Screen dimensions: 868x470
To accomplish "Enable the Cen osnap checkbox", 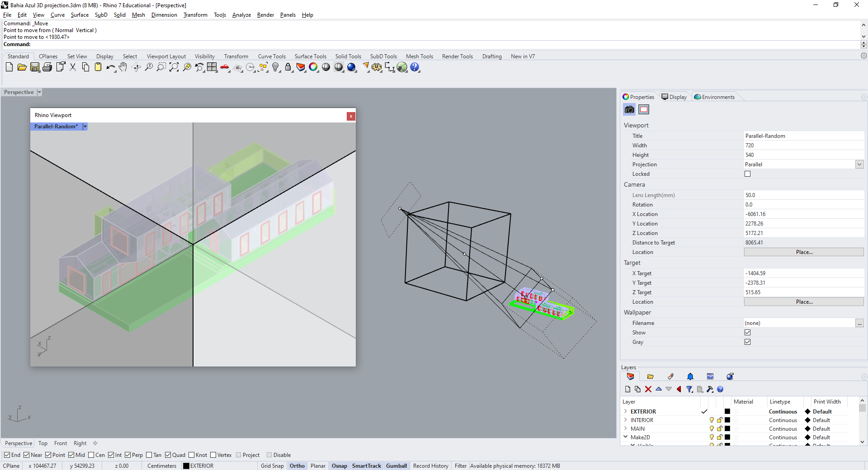I will click(91, 455).
